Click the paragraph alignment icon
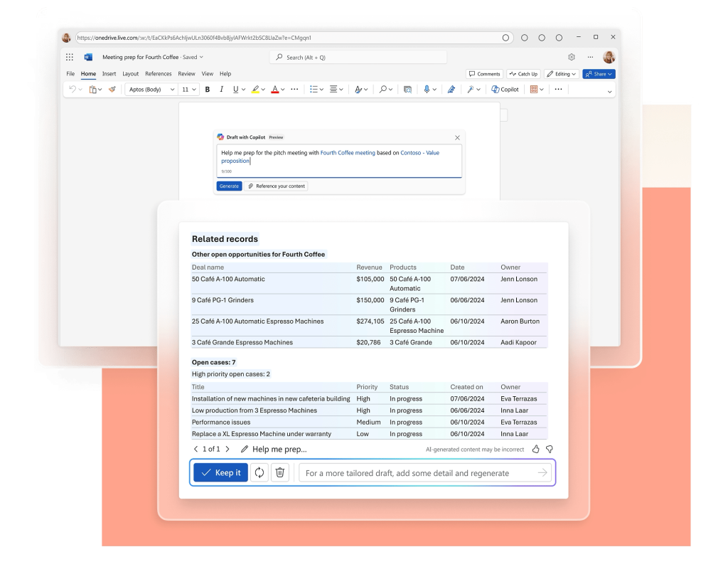 334,89
